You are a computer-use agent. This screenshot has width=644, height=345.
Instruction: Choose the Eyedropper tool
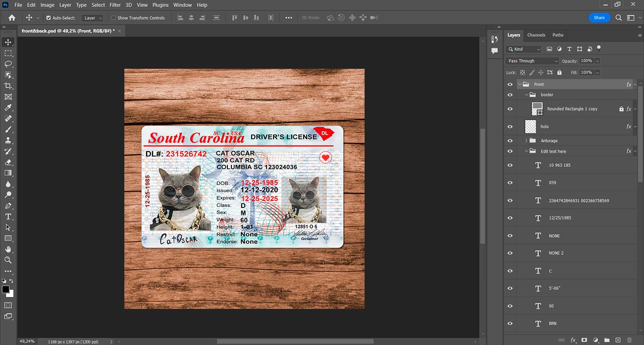point(8,107)
